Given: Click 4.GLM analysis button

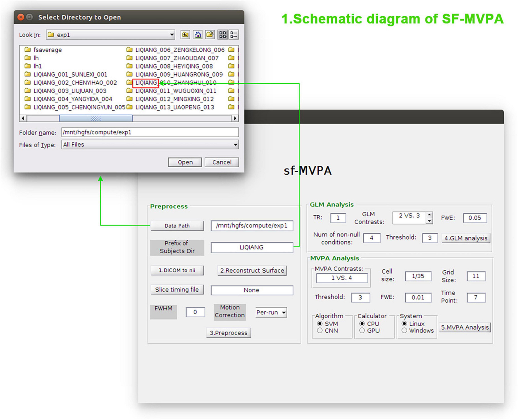Looking at the screenshot, I should tap(466, 238).
